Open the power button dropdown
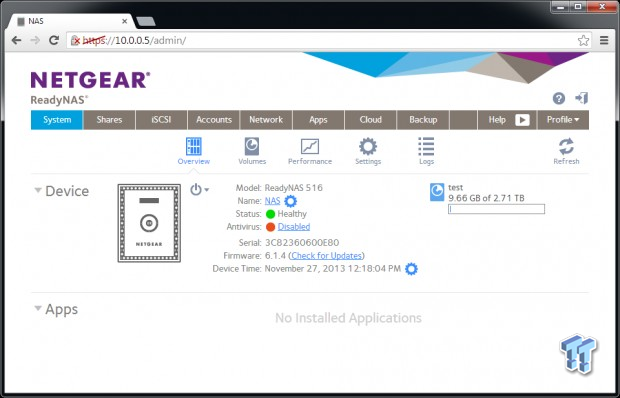 [x=199, y=190]
